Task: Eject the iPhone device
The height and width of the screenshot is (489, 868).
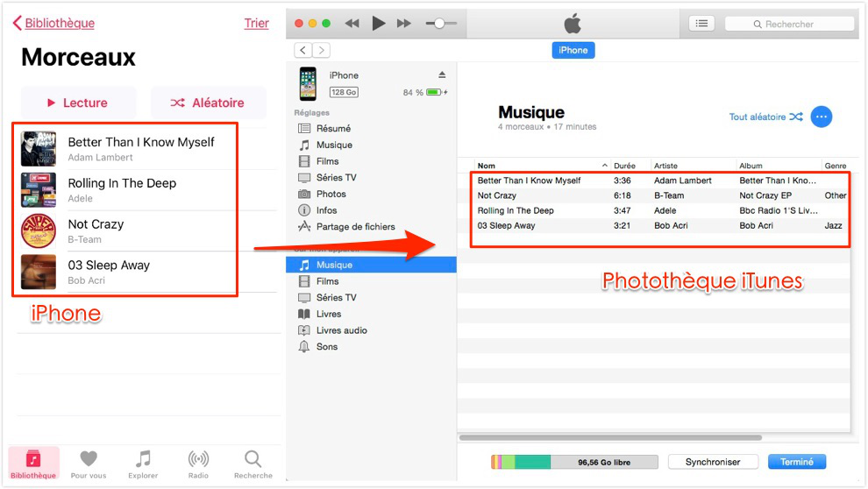Action: click(x=442, y=74)
